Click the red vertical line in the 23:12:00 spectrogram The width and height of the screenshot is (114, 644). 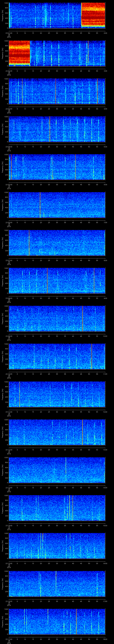coord(82,432)
